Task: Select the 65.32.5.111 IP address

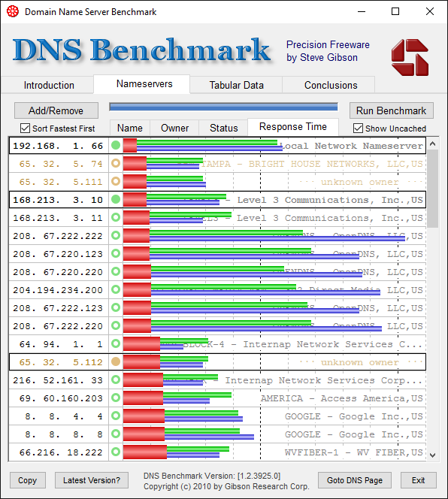Action: pos(61,182)
